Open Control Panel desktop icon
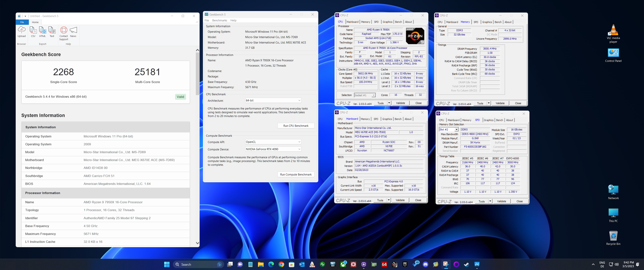The height and width of the screenshot is (270, 644). click(613, 55)
